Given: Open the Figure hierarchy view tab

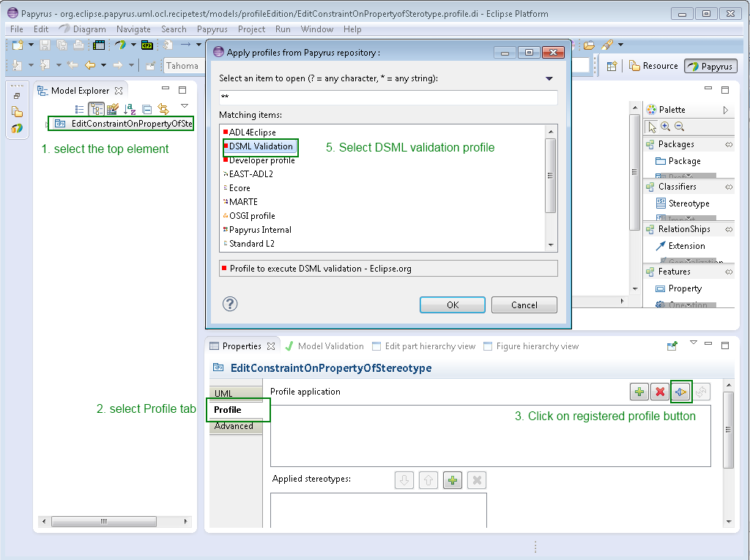Looking at the screenshot, I should (x=532, y=346).
